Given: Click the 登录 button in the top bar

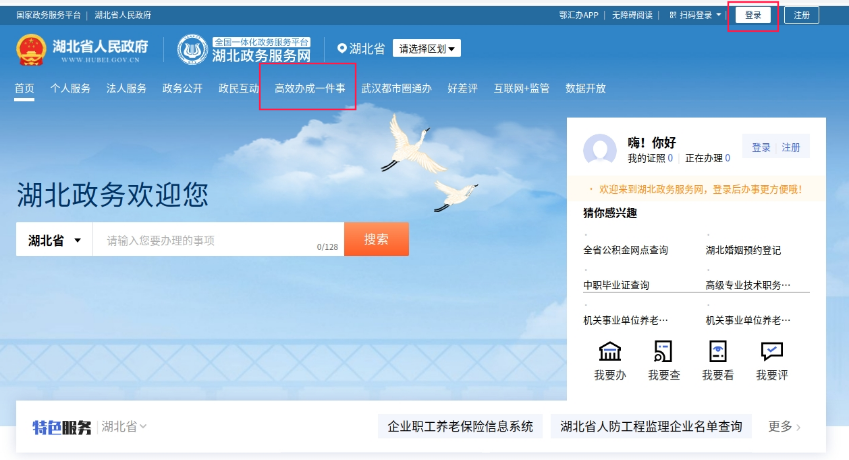Looking at the screenshot, I should tap(753, 15).
